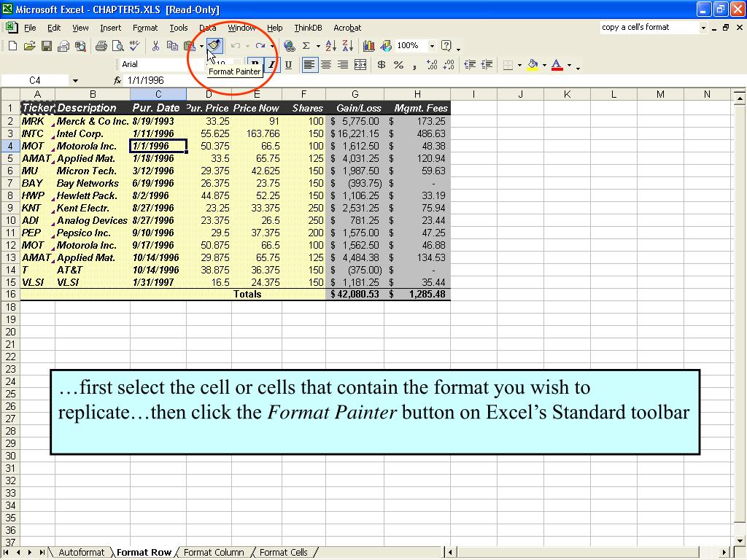Increase the cell indent
The width and height of the screenshot is (747, 560).
[x=487, y=65]
